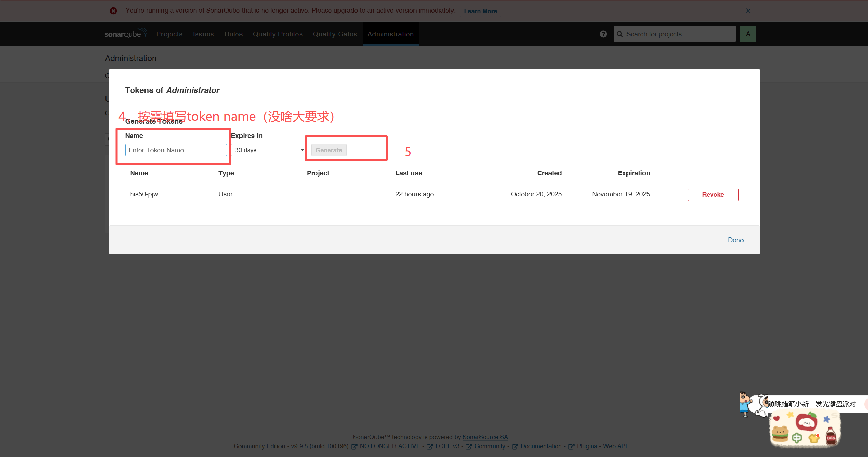Click the bear burger icon

pos(780,434)
